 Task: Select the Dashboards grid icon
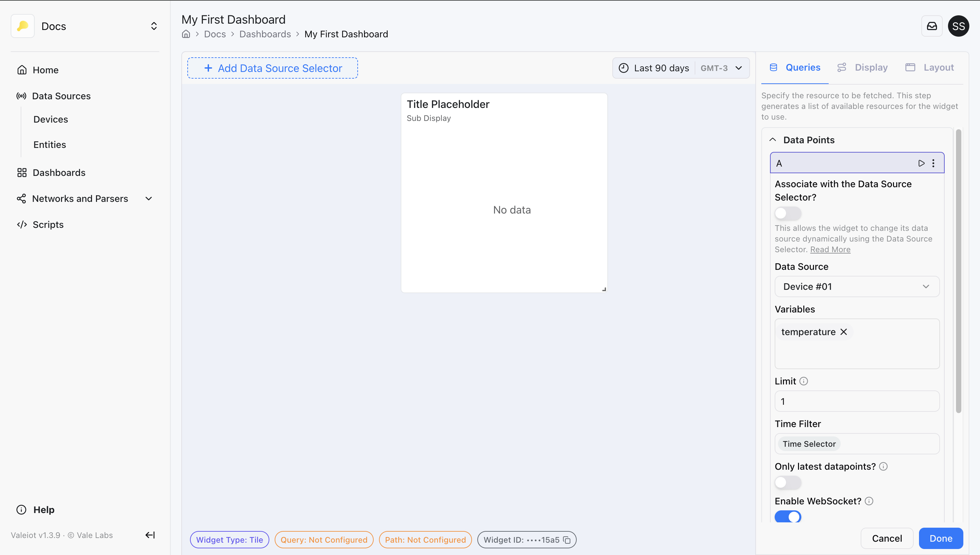click(21, 172)
